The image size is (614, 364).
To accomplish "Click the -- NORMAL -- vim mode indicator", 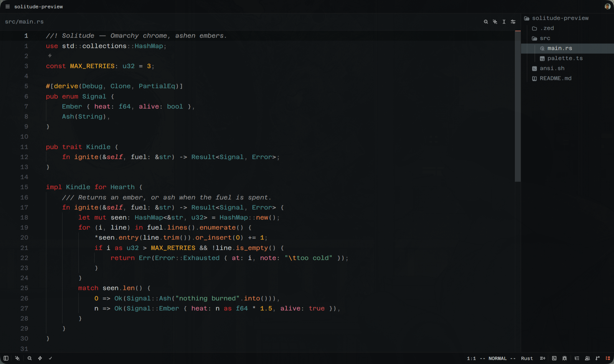I will click(x=498, y=358).
